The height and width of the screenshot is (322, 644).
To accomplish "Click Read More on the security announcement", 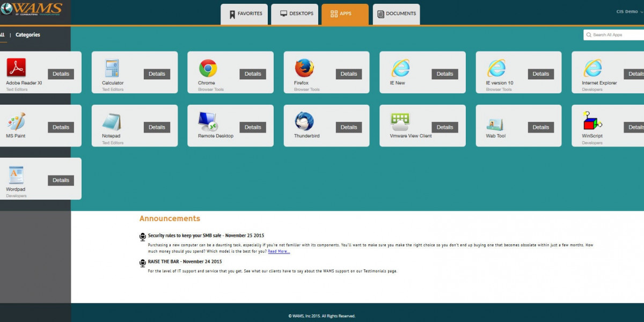I will (x=279, y=251).
